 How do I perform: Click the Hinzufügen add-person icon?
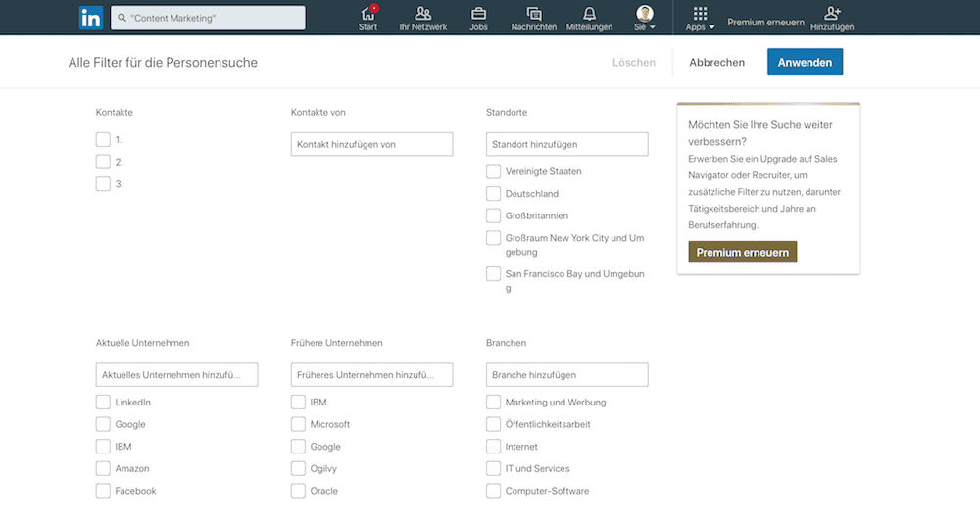click(x=832, y=13)
